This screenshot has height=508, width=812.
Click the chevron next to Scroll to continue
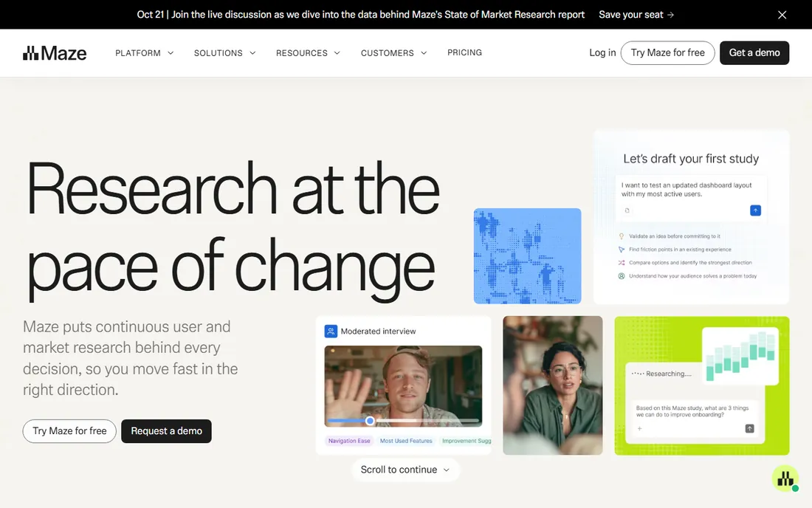[447, 470]
